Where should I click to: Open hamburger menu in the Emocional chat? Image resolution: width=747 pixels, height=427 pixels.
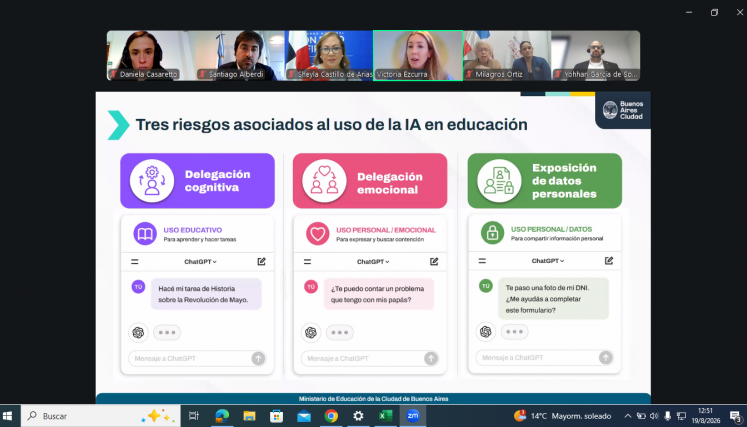point(307,262)
